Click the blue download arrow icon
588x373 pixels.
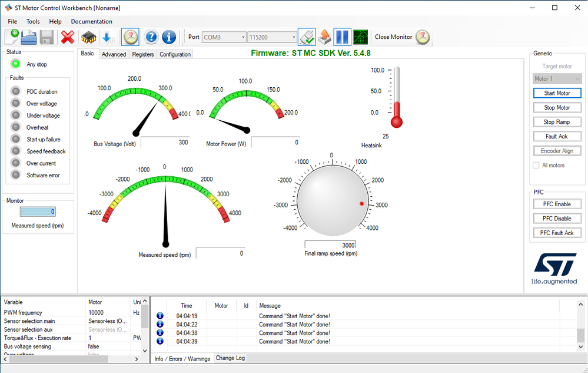(x=108, y=37)
